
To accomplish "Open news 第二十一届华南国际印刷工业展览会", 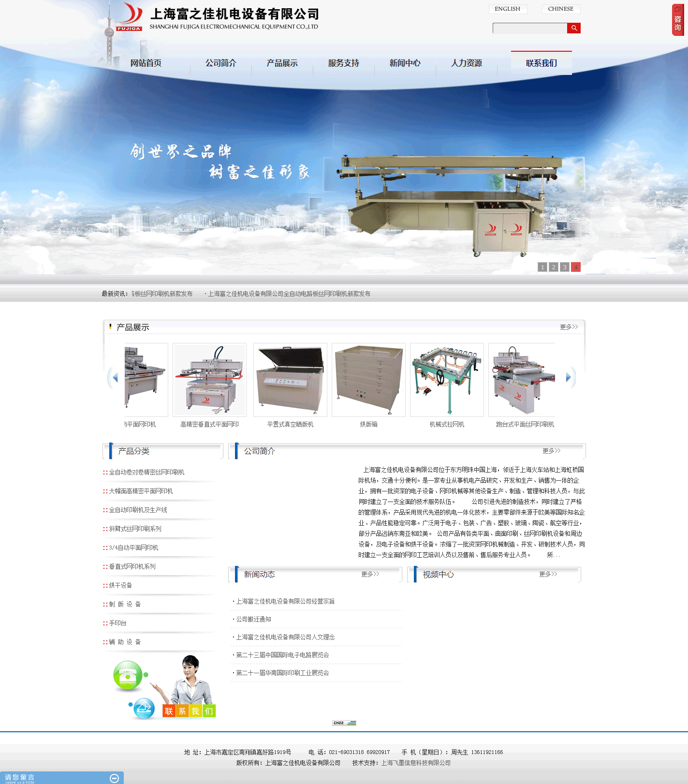I will [x=282, y=673].
